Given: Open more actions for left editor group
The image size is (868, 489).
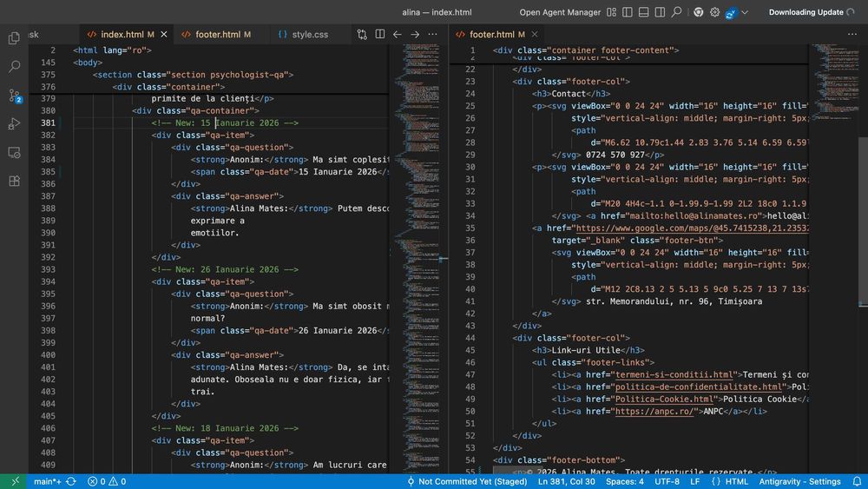Looking at the screenshot, I should [x=434, y=35].
